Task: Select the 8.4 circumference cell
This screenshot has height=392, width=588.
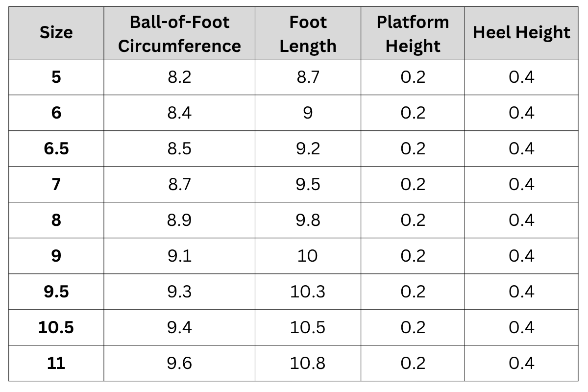Action: pyautogui.click(x=179, y=113)
